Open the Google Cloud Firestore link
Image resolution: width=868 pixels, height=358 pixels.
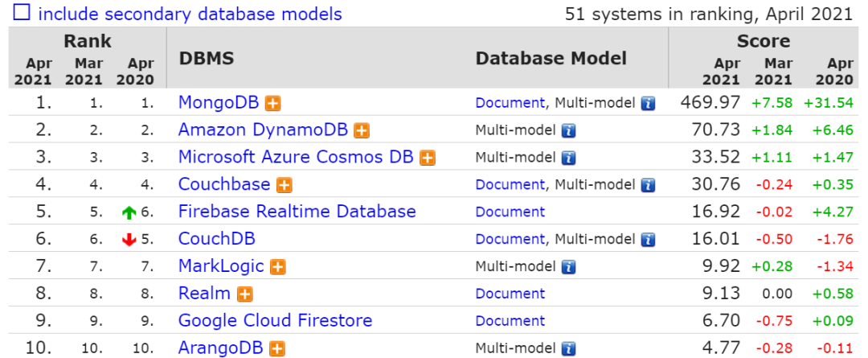[275, 320]
